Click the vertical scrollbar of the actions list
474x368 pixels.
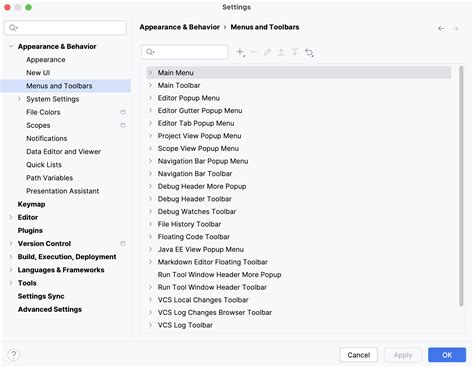click(461, 186)
